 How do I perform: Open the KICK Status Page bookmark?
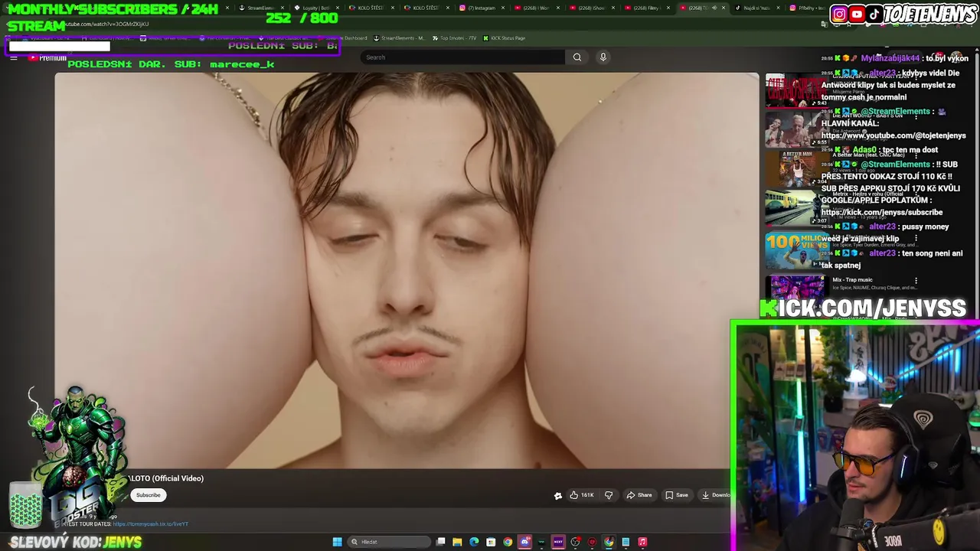click(504, 37)
